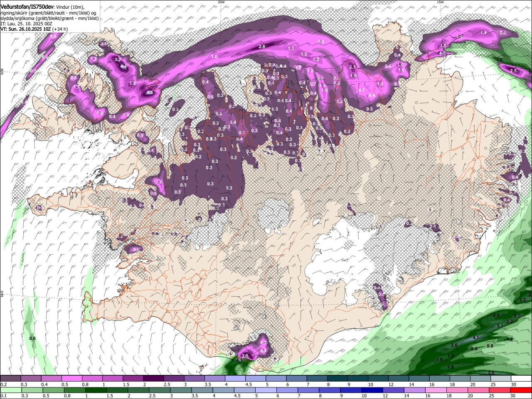Click the 20W longitude label
The image size is (532, 399).
coord(221,2)
